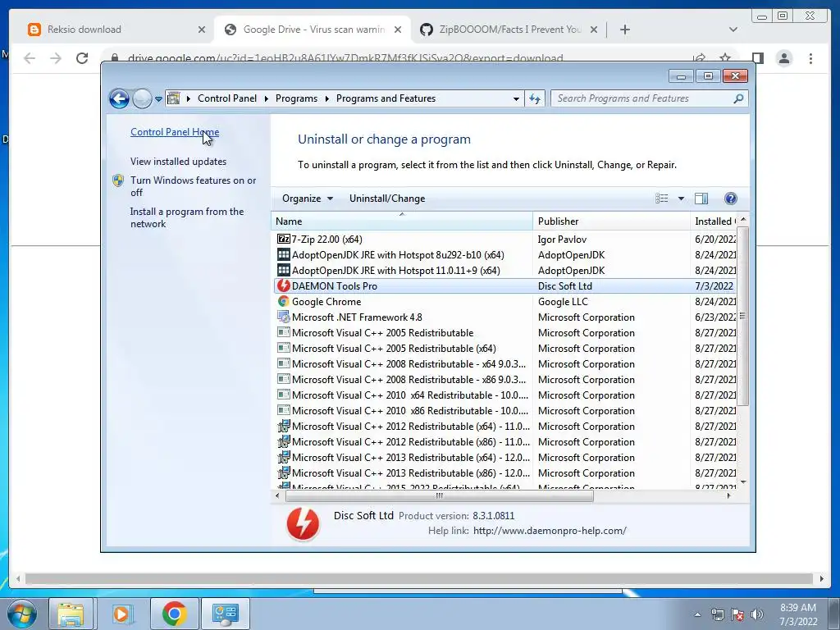Bookmark this page star icon

(725, 58)
